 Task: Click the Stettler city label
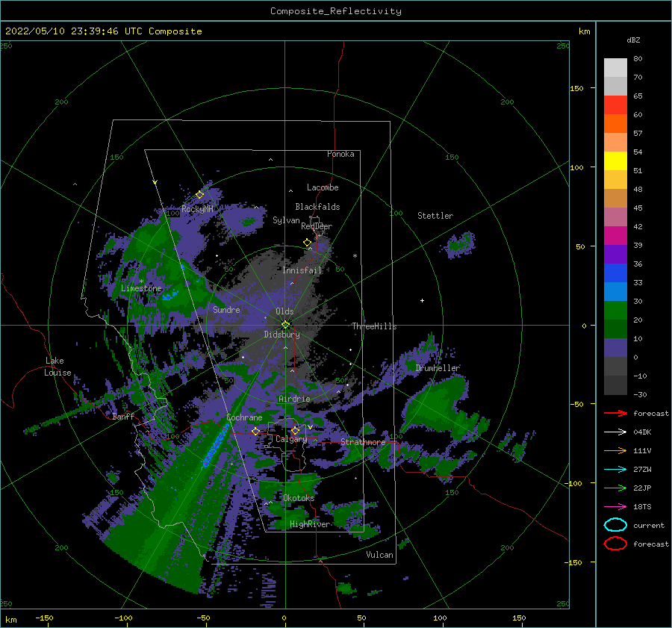(435, 216)
